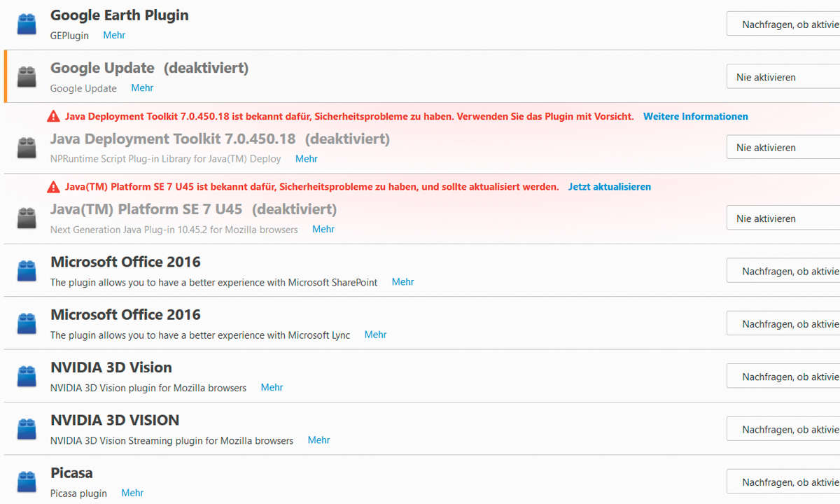Click the 'NVIDIA 3D Vision Streaming plugin' description text
The height and width of the screenshot is (504, 840).
172,441
